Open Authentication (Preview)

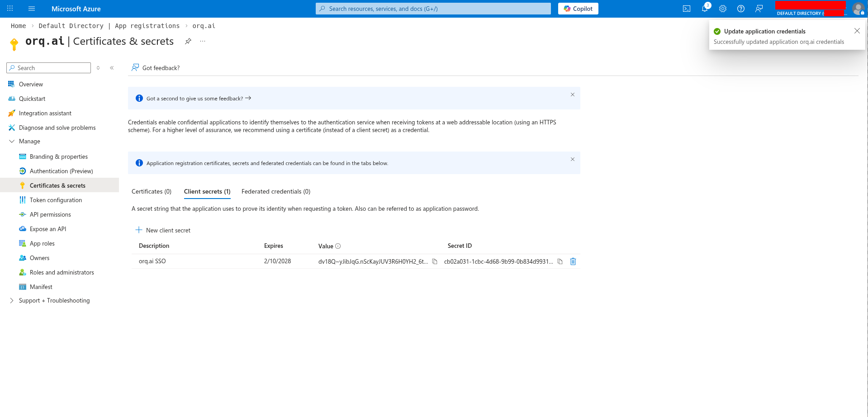pyautogui.click(x=62, y=171)
